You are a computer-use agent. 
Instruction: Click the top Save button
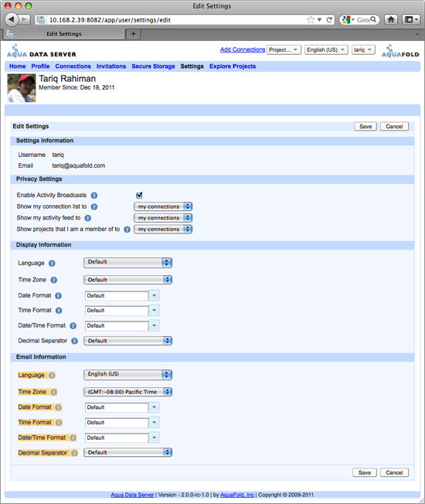point(365,126)
